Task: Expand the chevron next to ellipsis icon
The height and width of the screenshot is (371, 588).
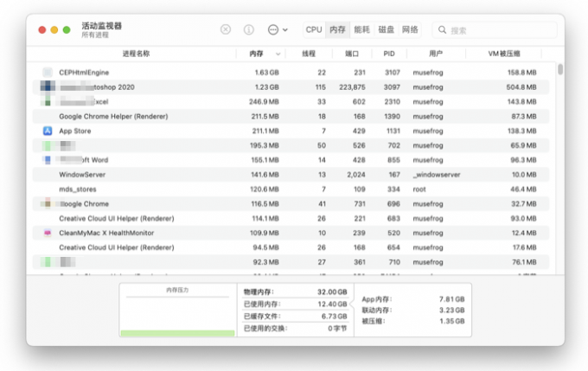Action: (285, 29)
